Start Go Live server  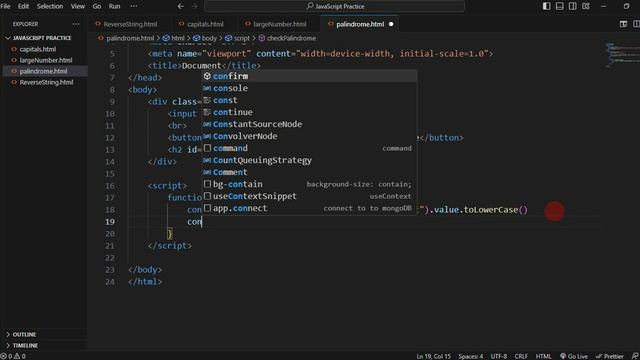[574, 356]
